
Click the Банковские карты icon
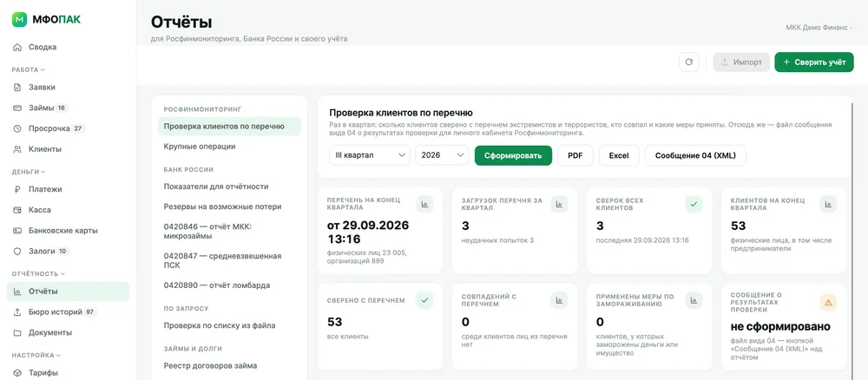(x=17, y=231)
